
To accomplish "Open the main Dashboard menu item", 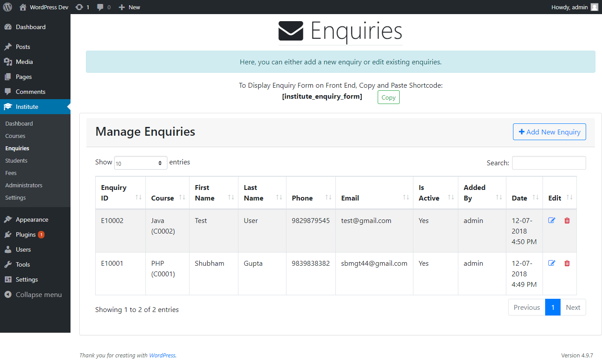I will coord(35,27).
